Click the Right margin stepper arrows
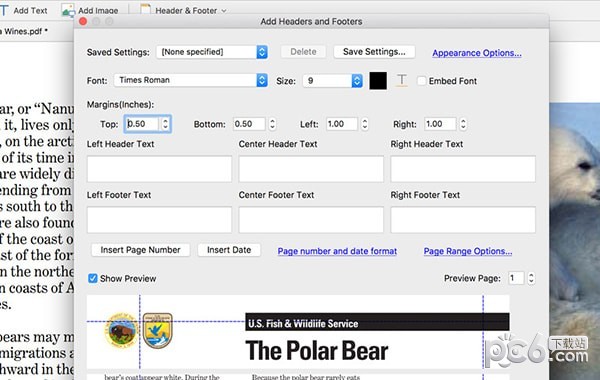The image size is (600, 380). click(463, 124)
